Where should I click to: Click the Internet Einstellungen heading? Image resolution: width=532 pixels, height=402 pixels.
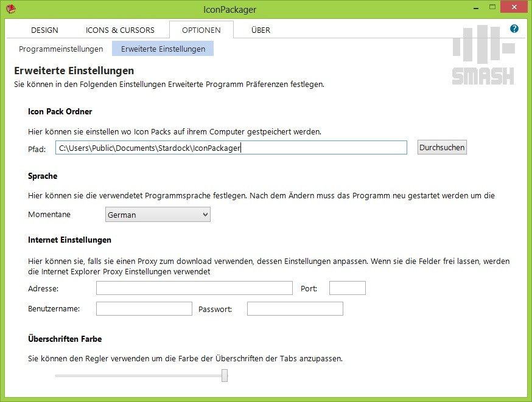(69, 240)
